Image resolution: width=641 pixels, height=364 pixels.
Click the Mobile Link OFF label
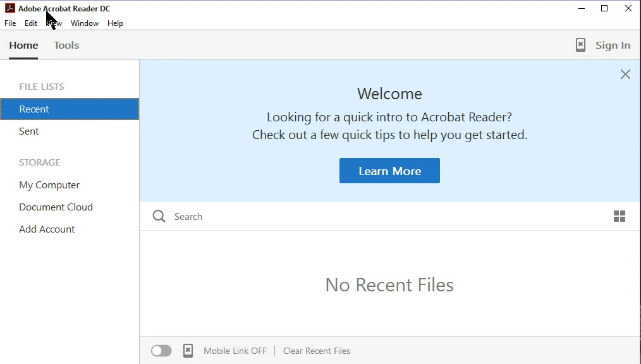235,351
